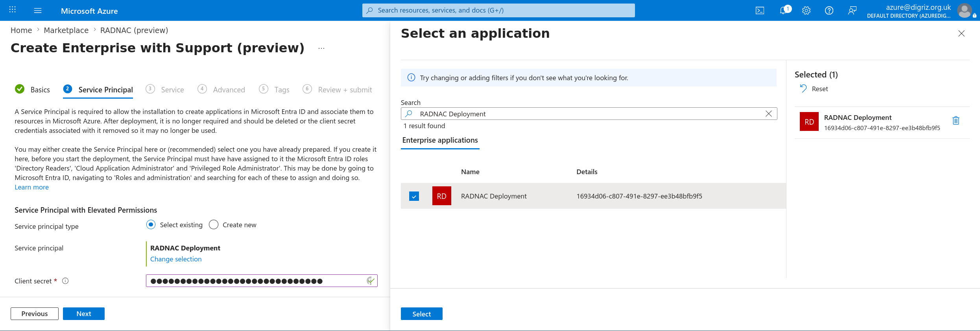Click the RD application tile in results
This screenshot has width=980, height=331.
[x=441, y=196]
